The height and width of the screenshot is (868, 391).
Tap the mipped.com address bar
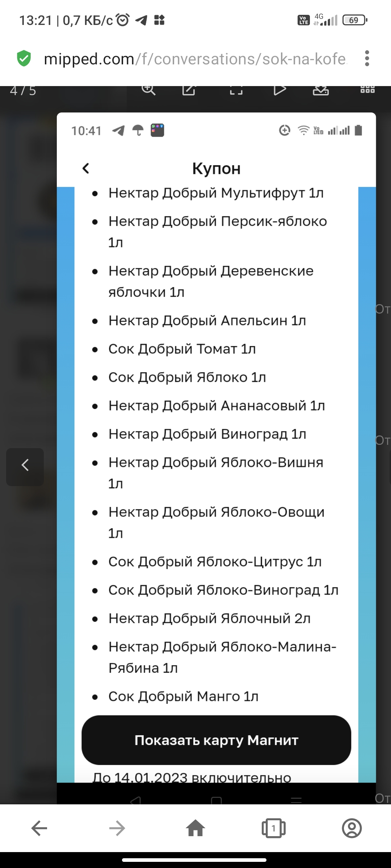195,59
